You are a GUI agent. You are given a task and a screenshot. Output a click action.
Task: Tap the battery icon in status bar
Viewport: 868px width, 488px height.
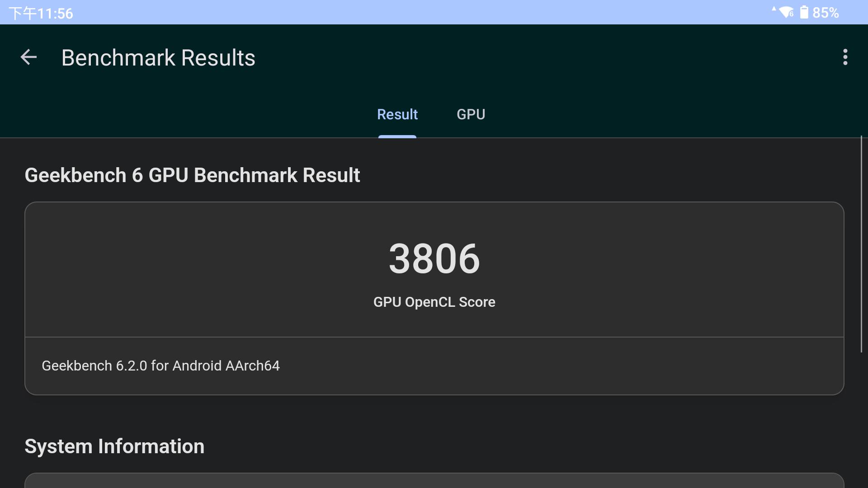pos(804,12)
